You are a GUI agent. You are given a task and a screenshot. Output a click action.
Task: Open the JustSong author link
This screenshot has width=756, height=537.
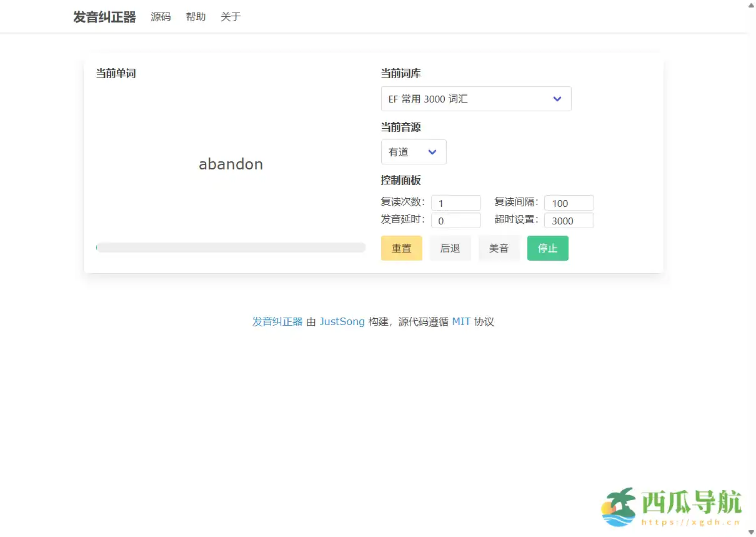point(342,321)
